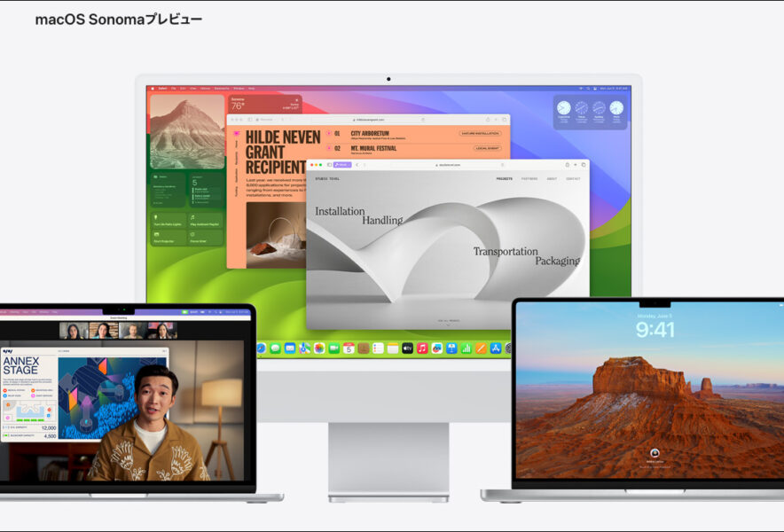
Task: Click 4,500 value in shared presentation
Action: (x=50, y=436)
